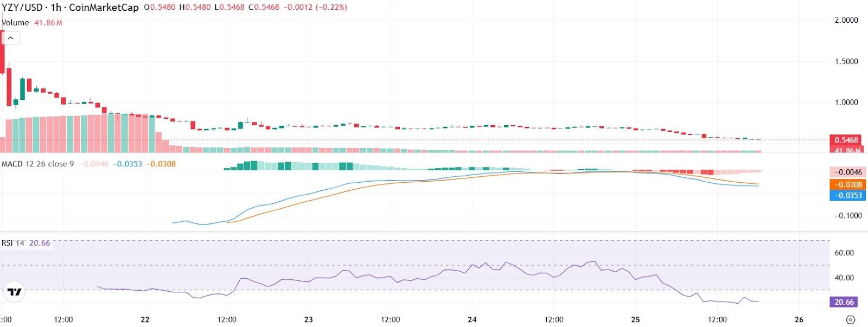Click the pink -0.0046 histogram value tag
Image resolution: width=868 pixels, height=327 pixels.
[x=848, y=172]
